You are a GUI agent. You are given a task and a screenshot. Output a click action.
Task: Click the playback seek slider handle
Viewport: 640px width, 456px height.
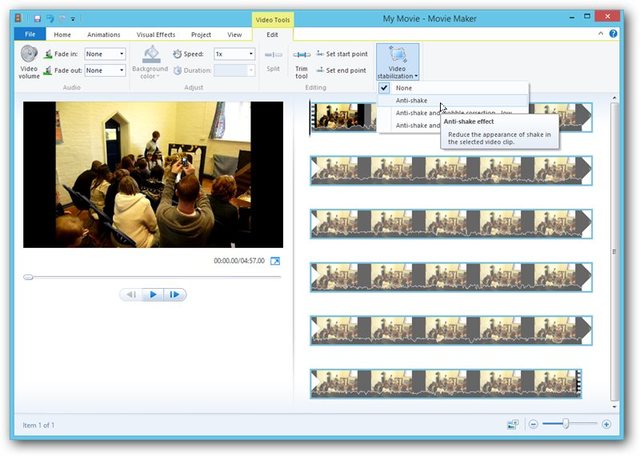coord(28,277)
